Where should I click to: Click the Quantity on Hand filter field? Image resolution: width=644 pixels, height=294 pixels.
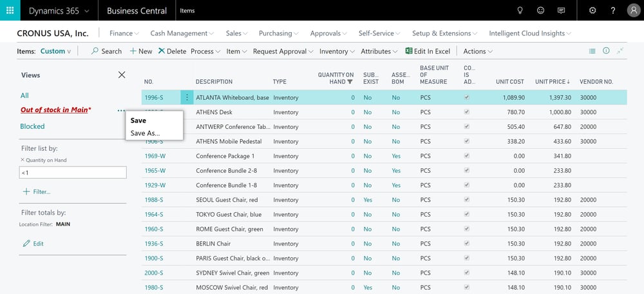pyautogui.click(x=73, y=173)
